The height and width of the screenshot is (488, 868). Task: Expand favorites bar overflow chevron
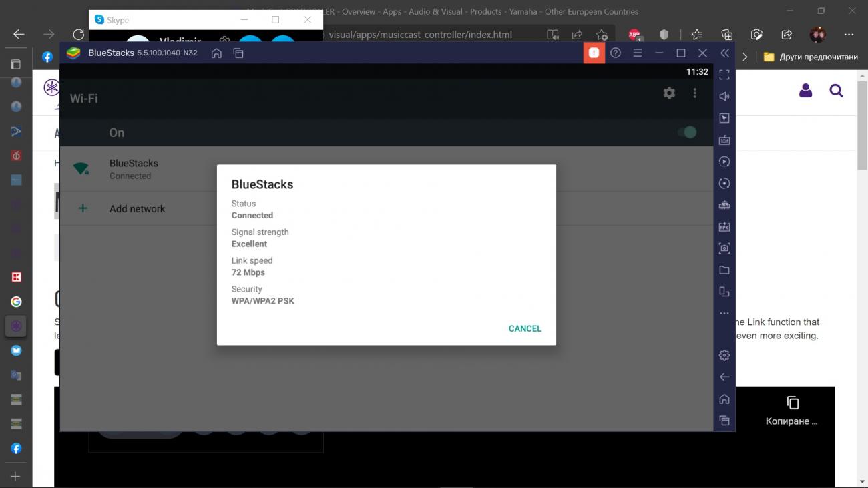click(745, 57)
